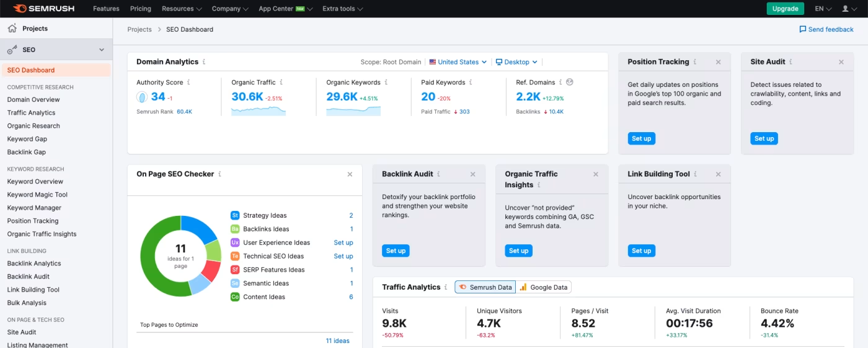Image resolution: width=868 pixels, height=348 pixels.
Task: Open the App Center dropdown
Action: [x=285, y=9]
